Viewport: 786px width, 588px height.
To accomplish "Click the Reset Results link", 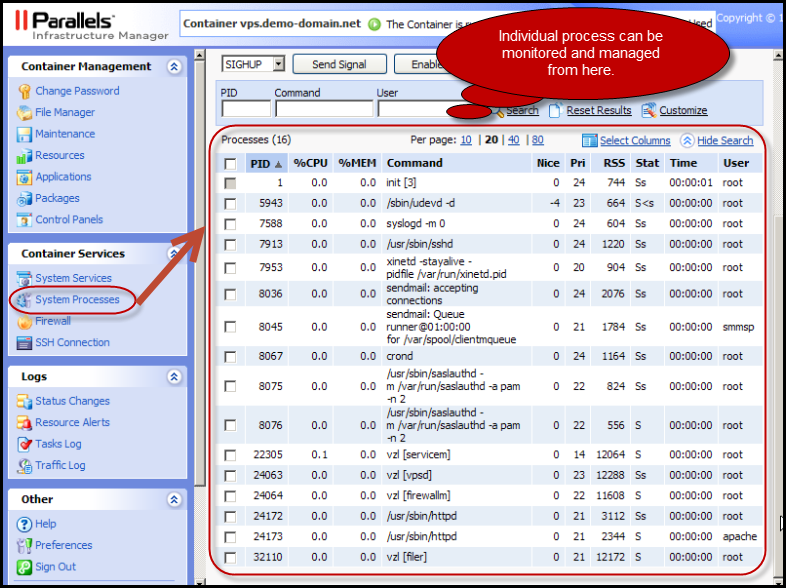I will 599,110.
